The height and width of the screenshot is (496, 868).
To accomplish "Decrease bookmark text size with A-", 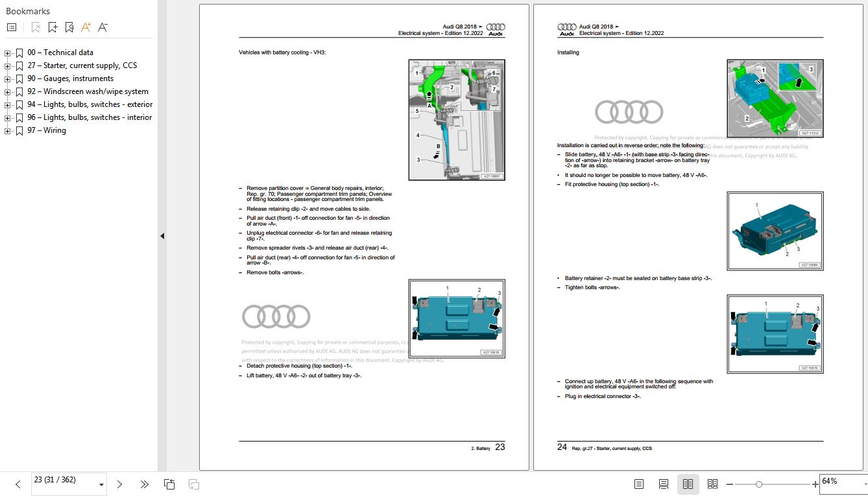I will (102, 27).
